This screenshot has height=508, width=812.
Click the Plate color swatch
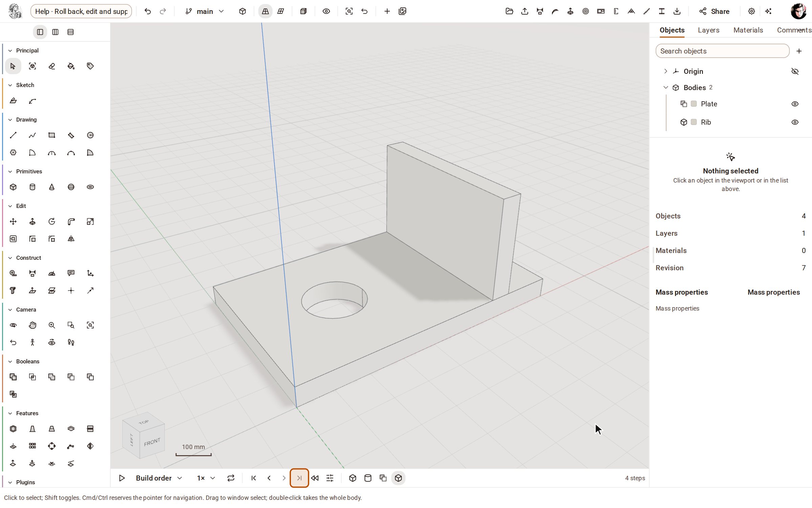point(694,104)
